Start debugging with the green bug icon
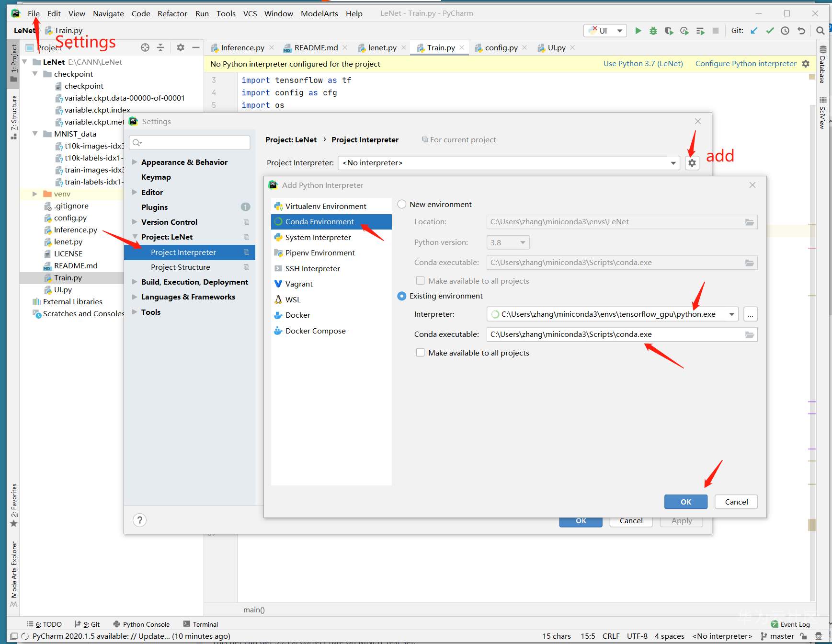 click(x=653, y=31)
